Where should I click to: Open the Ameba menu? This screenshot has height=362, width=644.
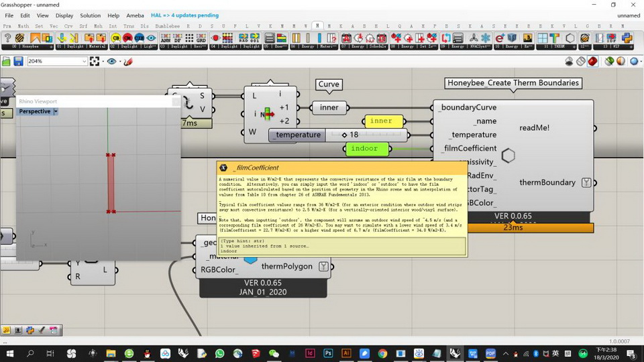tap(135, 15)
